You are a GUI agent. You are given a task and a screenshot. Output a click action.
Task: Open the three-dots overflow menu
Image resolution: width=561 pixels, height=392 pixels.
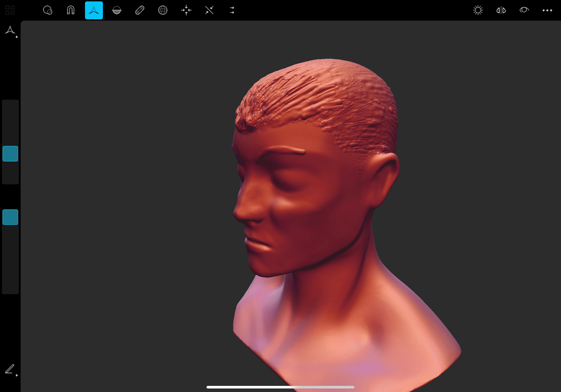(x=547, y=10)
